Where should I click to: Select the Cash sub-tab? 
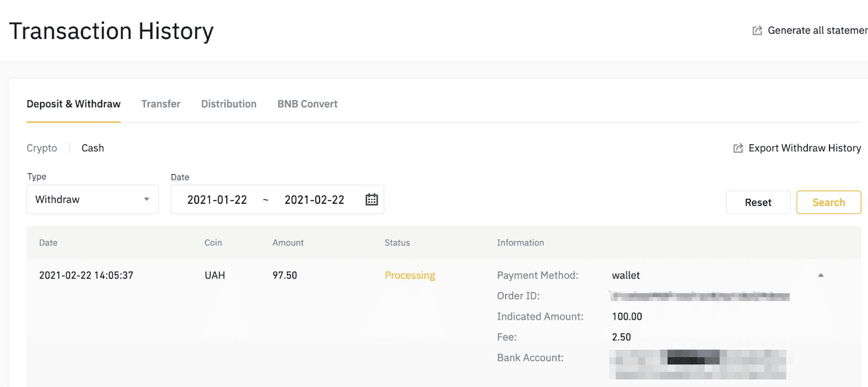click(x=93, y=148)
